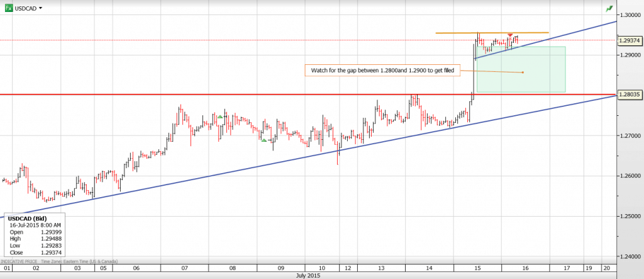Image resolution: width=644 pixels, height=279 pixels.
Task: Click the 1.25000 level on price axis
Action: coord(630,216)
